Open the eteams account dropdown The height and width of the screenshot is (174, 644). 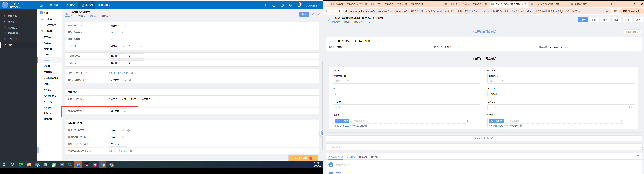tap(313, 5)
